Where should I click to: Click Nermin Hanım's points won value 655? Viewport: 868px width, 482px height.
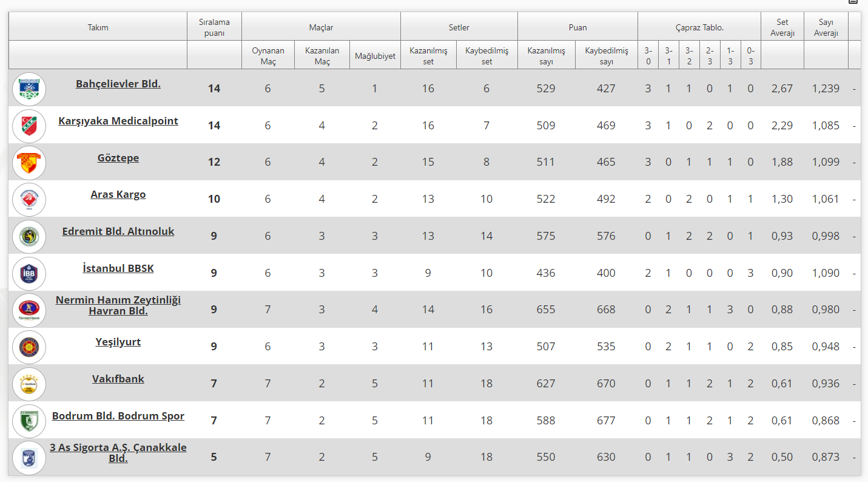(x=546, y=310)
